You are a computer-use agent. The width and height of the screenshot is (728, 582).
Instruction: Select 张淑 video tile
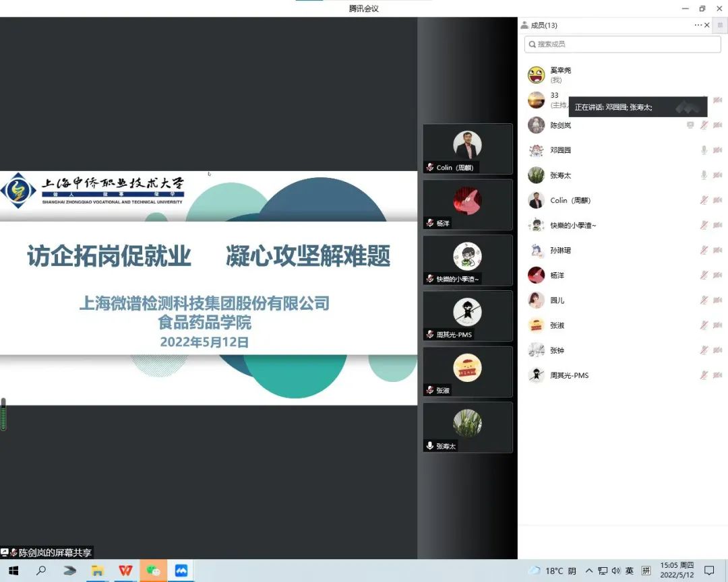click(x=468, y=372)
